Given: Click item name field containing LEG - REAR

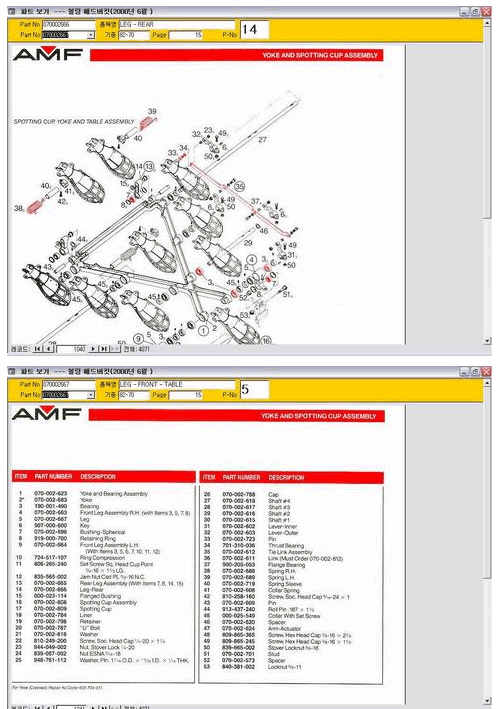Looking at the screenshot, I should (x=177, y=24).
